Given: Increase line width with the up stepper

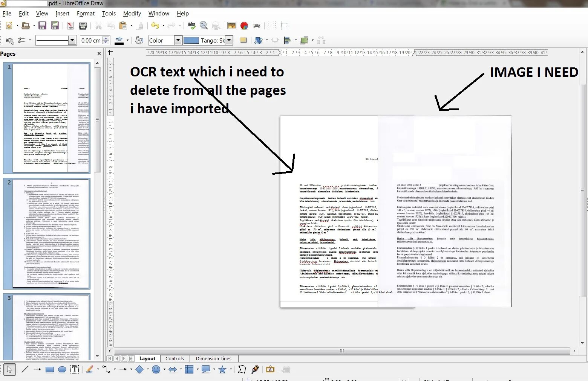Looking at the screenshot, I should 106,38.
